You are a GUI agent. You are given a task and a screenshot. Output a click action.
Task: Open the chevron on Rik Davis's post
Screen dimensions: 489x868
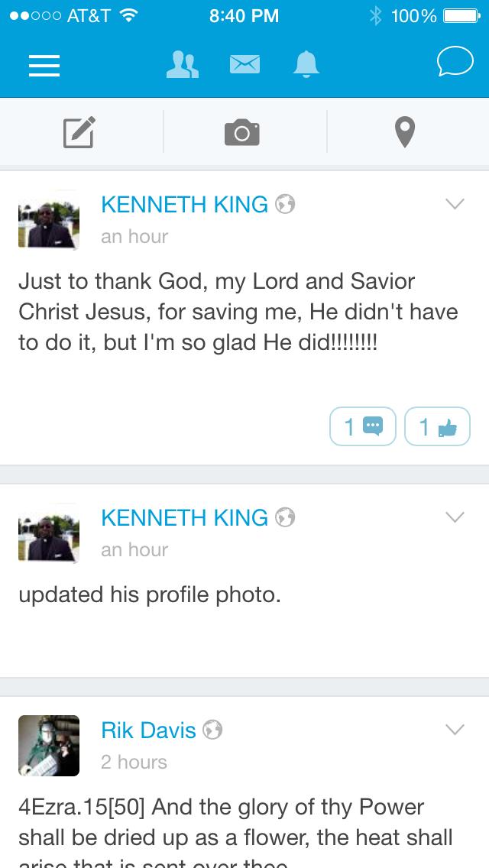coord(455,730)
